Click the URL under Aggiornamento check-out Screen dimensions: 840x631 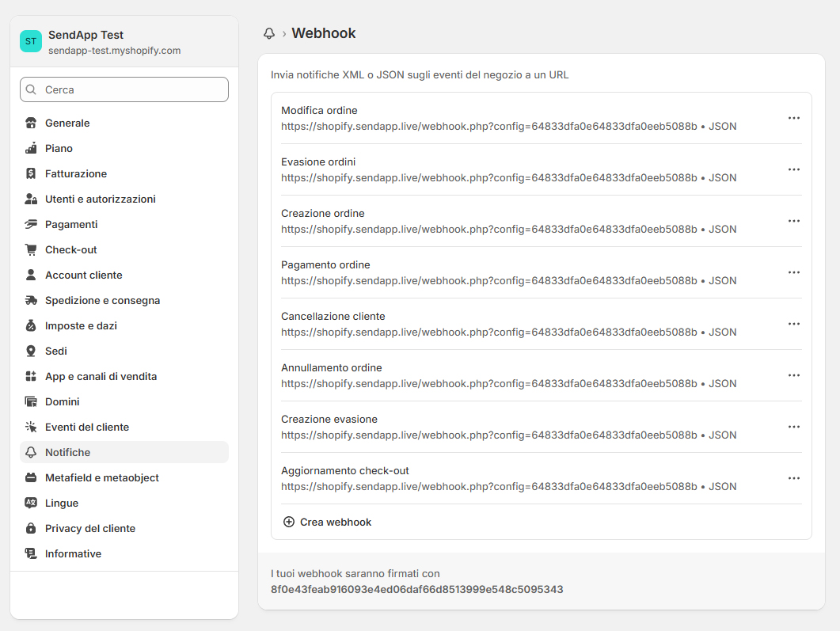coord(489,486)
